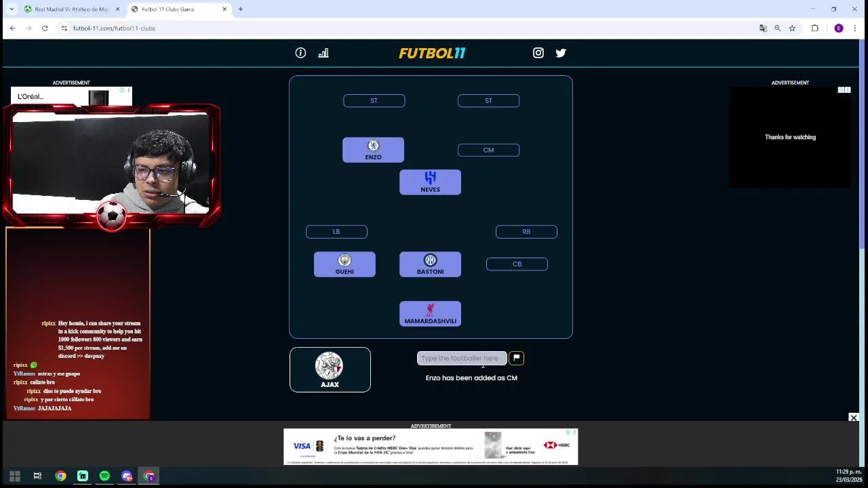Click the L'Oréal advertisement
Viewport: 868px width, 488px height.
tap(71, 96)
